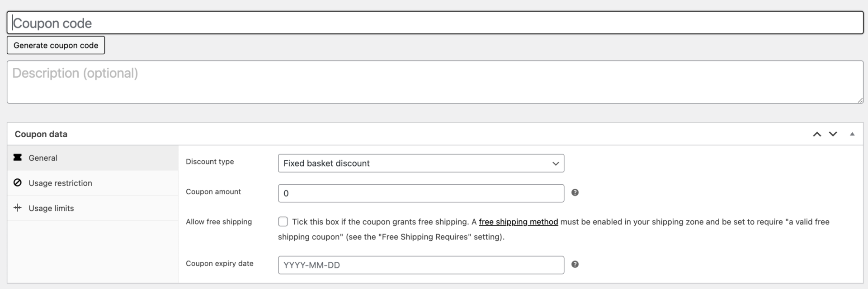
Task: Switch to the Usage limits tab
Action: 51,208
